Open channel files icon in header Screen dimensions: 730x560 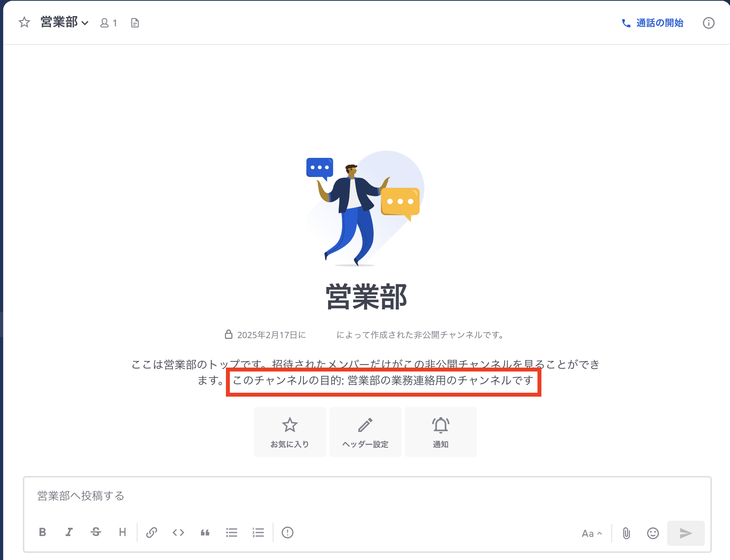click(x=135, y=23)
